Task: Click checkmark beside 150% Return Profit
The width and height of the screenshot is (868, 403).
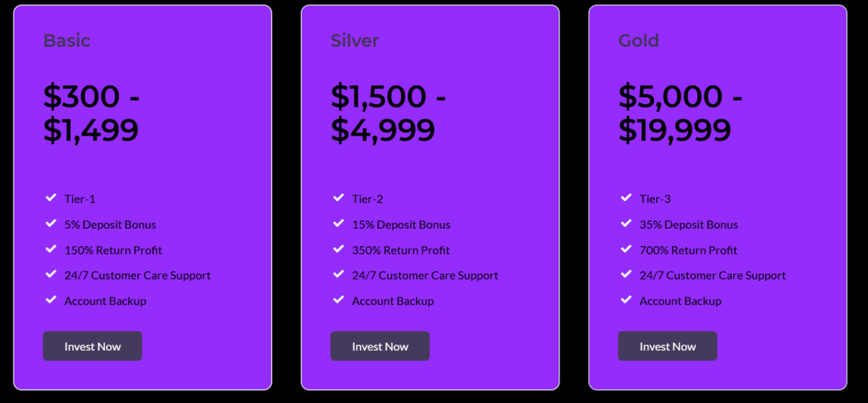Action: 51,250
